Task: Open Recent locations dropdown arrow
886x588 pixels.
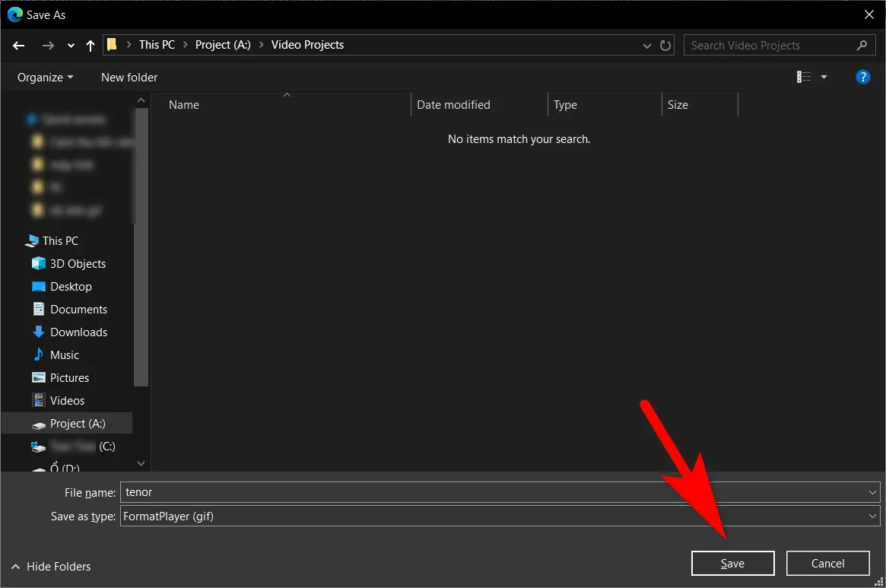Action: pos(71,46)
